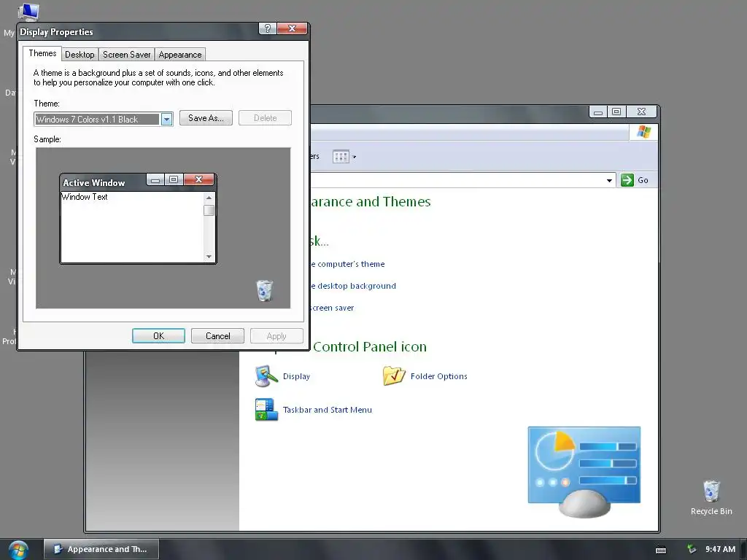Click the Delete theme button
Image resolution: width=747 pixels, height=560 pixels.
click(x=265, y=118)
